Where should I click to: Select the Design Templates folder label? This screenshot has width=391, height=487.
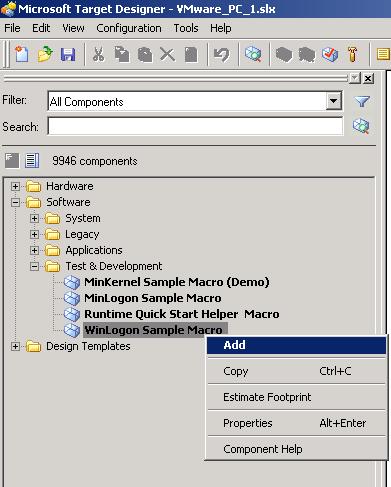click(x=88, y=346)
